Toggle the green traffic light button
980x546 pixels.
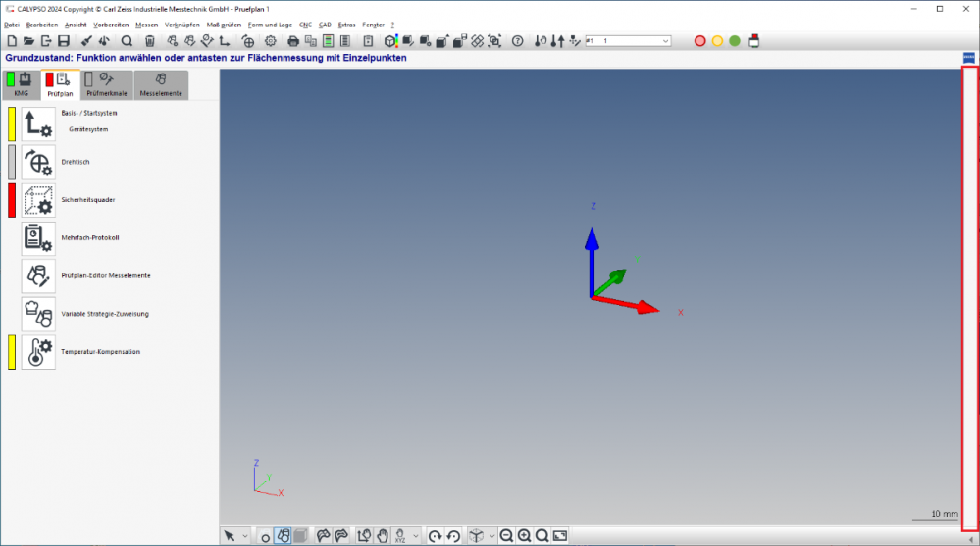[x=735, y=41]
